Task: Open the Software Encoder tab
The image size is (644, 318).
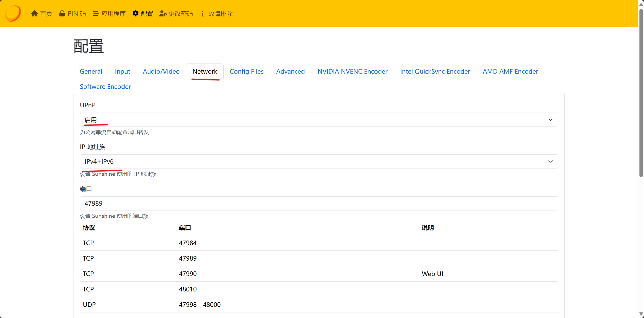Action: [105, 87]
